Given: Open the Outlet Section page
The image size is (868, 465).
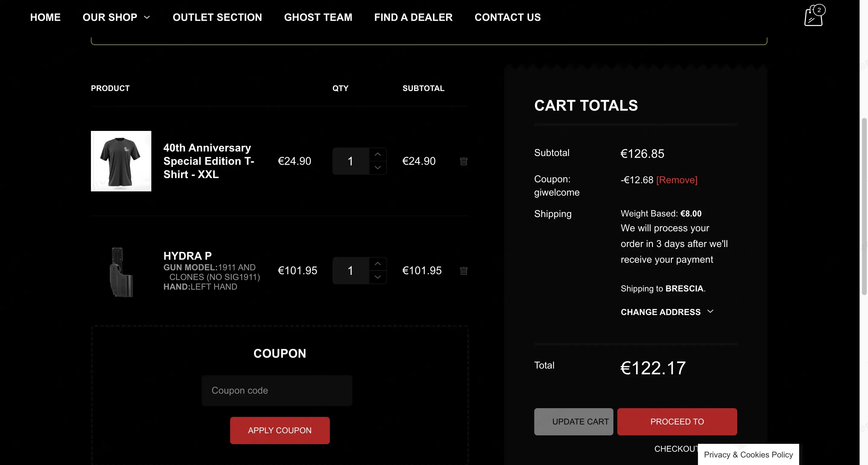Looking at the screenshot, I should pos(217,17).
